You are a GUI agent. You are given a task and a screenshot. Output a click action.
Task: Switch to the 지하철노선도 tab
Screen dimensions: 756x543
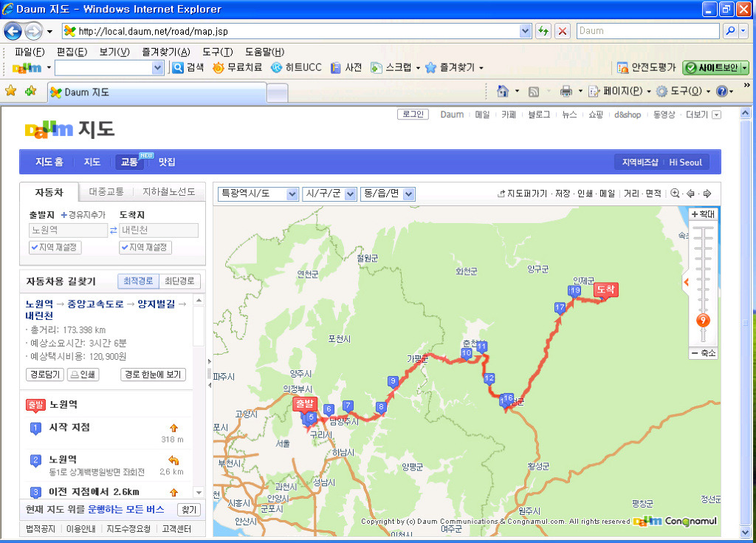[169, 191]
